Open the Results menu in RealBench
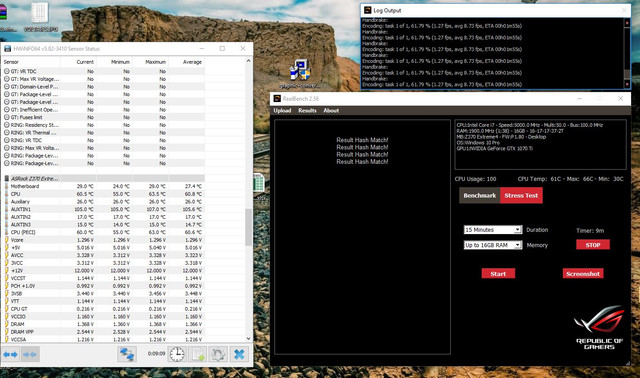This screenshot has width=640, height=378. pyautogui.click(x=307, y=111)
